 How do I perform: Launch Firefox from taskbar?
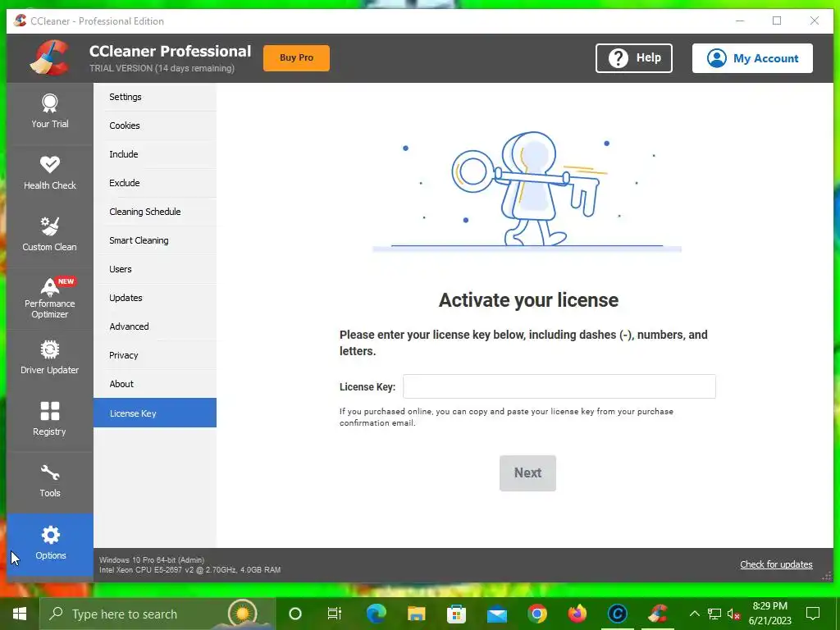coord(577,614)
